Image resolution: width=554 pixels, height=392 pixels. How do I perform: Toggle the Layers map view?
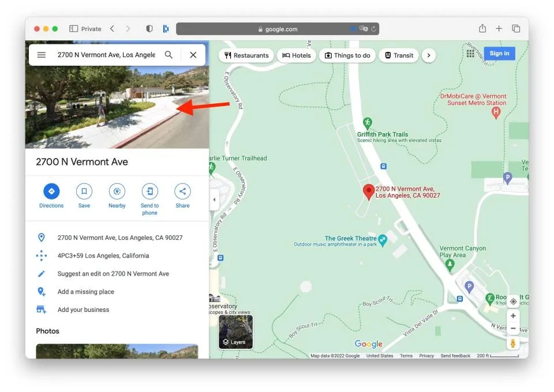click(235, 332)
